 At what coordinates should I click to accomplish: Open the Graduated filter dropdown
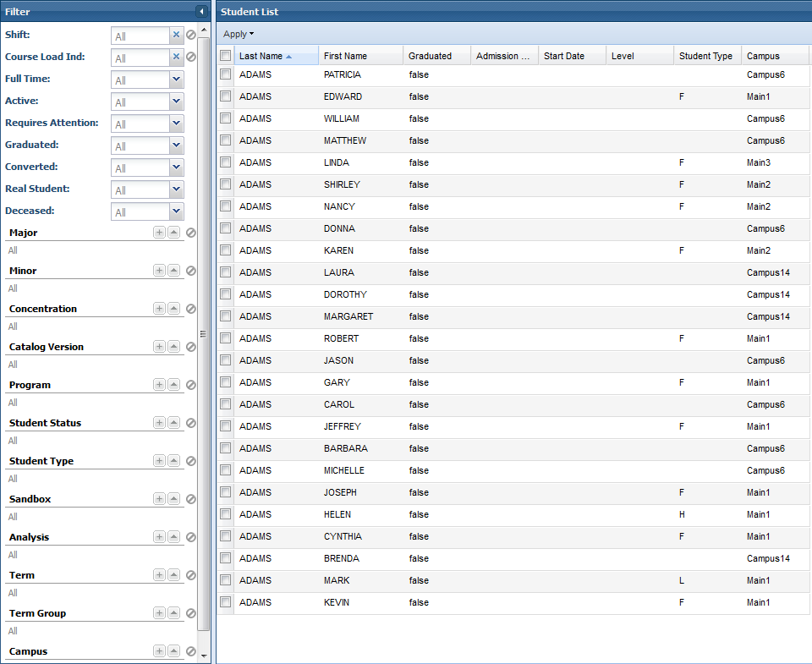click(x=176, y=145)
